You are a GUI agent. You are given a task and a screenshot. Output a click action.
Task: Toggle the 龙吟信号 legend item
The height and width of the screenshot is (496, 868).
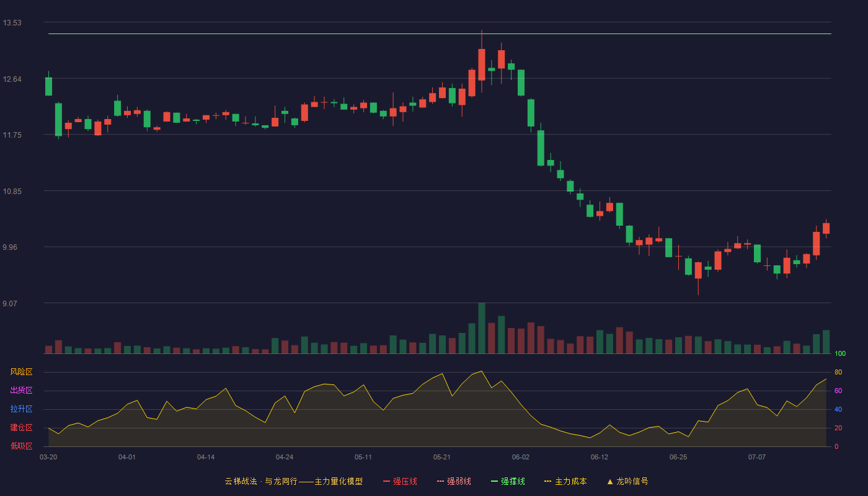[627, 481]
